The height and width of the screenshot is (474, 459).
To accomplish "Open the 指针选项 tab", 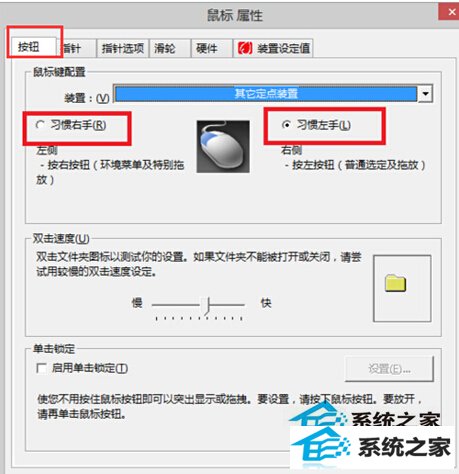I will coord(122,49).
